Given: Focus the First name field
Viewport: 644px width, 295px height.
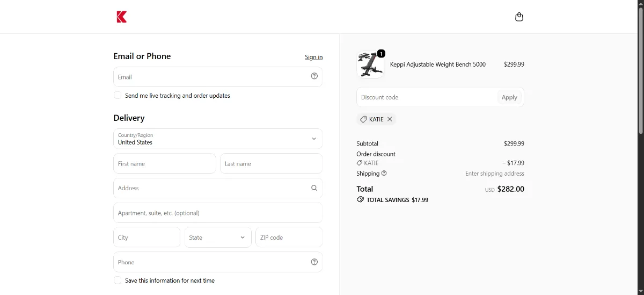Looking at the screenshot, I should click(165, 163).
